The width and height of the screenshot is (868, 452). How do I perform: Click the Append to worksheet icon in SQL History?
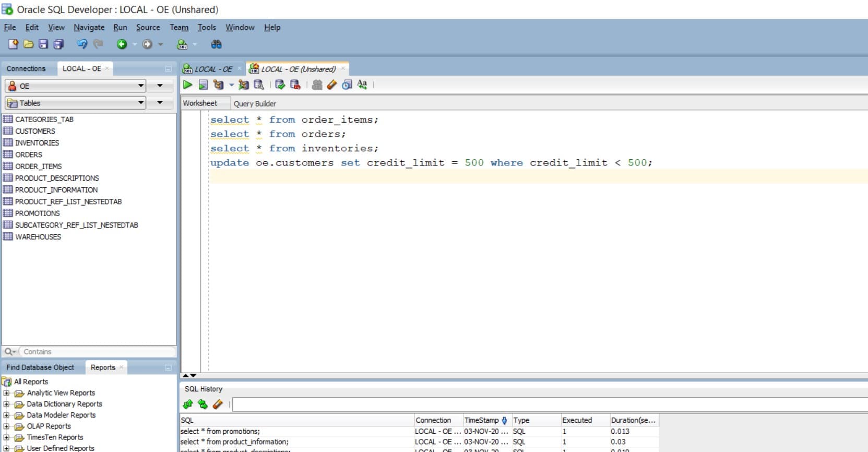point(188,404)
